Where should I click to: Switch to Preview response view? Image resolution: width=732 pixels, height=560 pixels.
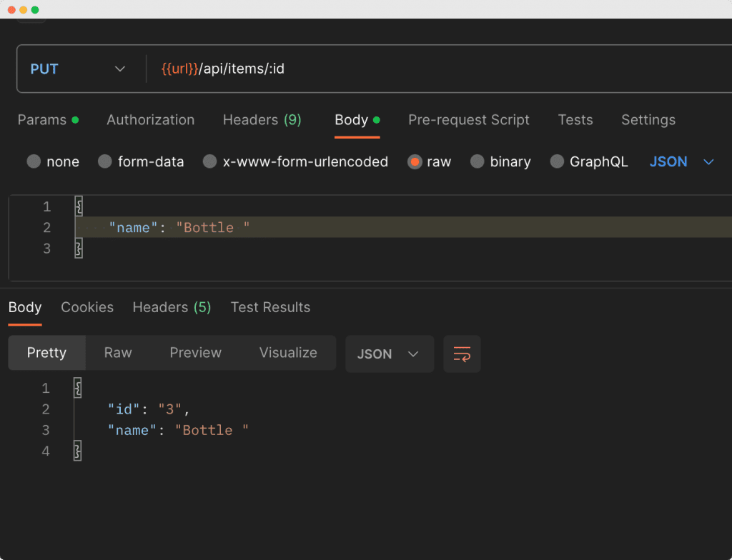click(x=196, y=352)
